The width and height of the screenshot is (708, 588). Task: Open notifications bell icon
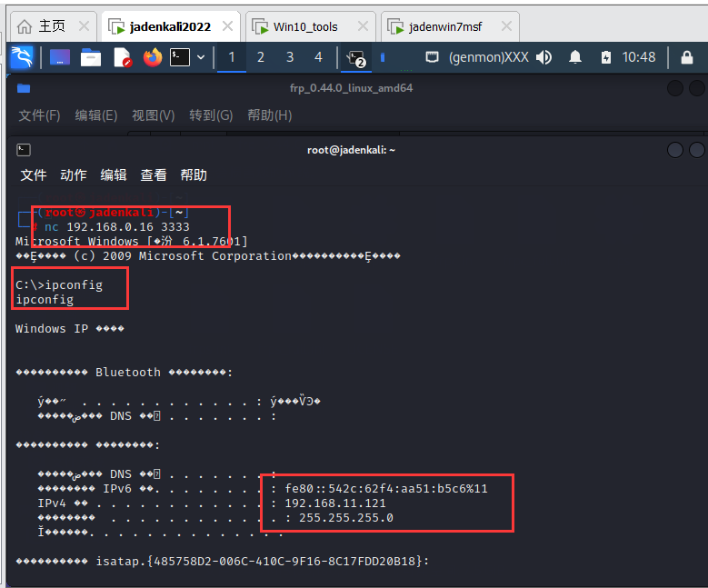[575, 57]
